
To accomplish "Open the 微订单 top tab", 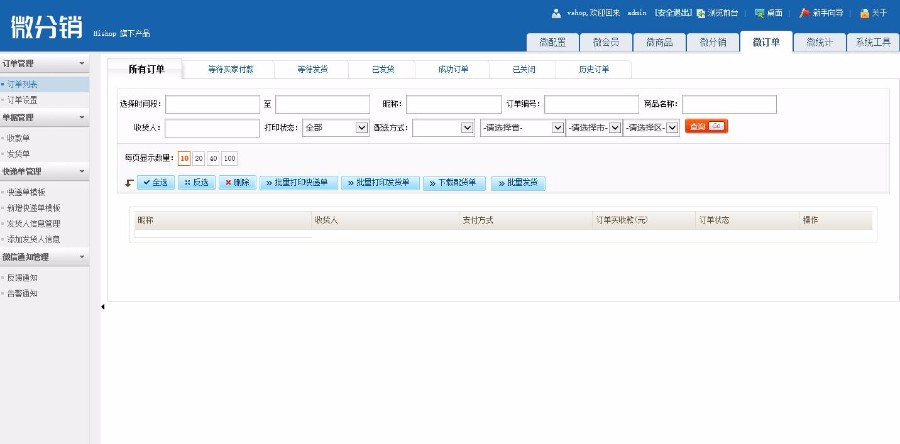I will point(766,42).
